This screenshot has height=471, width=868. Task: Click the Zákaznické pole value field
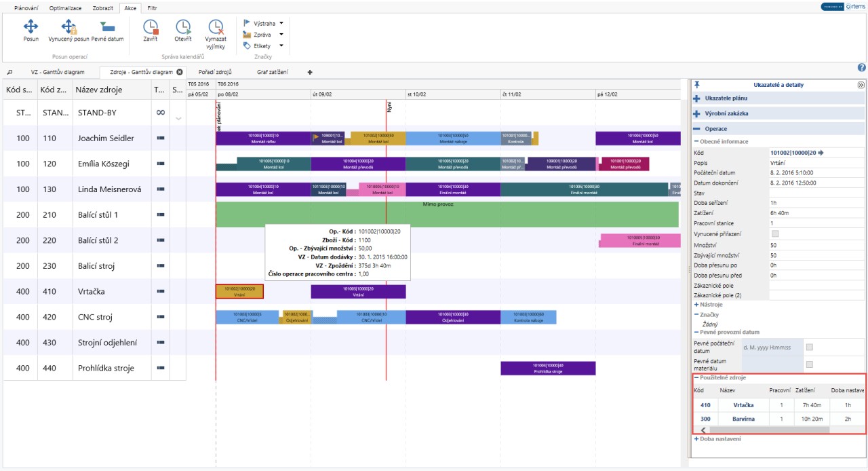[817, 286]
